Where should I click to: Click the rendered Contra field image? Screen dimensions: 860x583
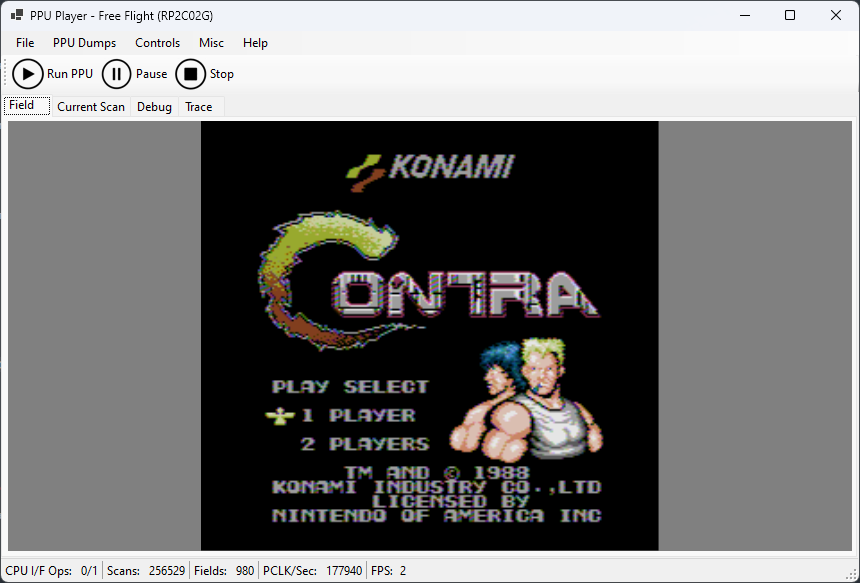point(429,336)
